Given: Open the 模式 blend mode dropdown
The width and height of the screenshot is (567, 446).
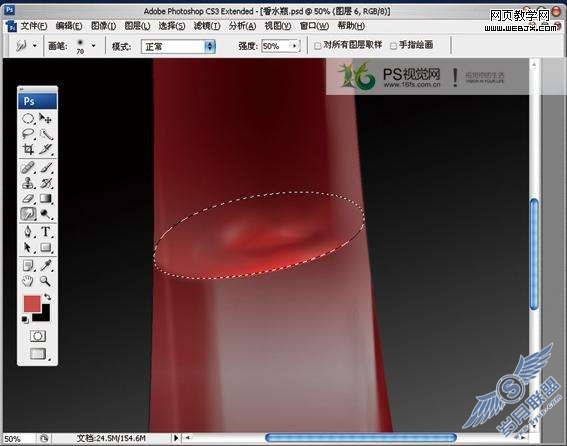Looking at the screenshot, I should [178, 47].
